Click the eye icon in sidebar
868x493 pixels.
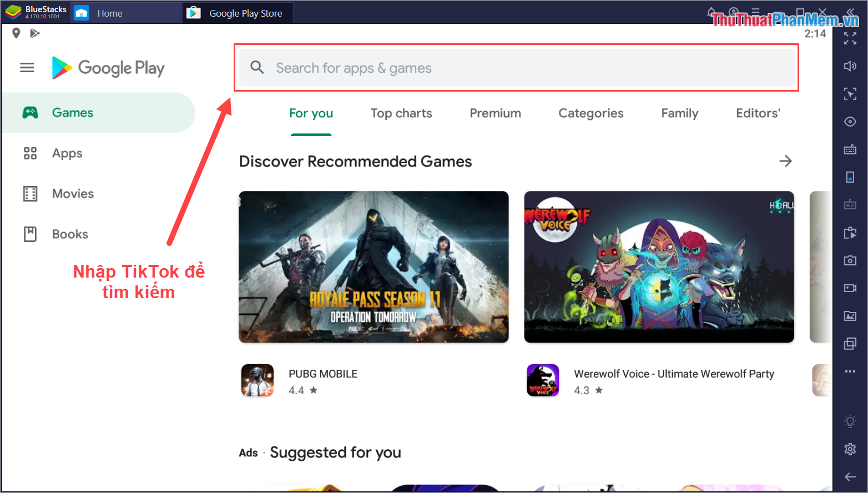[x=850, y=122]
